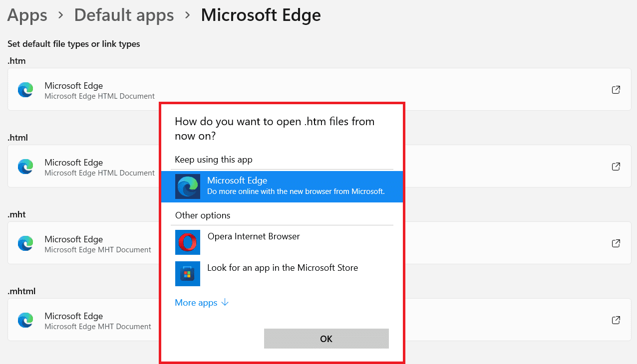
Task: Click the Microsoft Store icon in the dialog
Action: (x=187, y=274)
